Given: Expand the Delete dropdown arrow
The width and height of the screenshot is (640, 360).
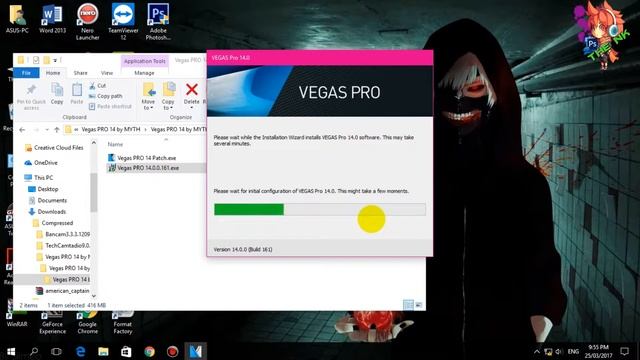Looking at the screenshot, I should (x=191, y=108).
